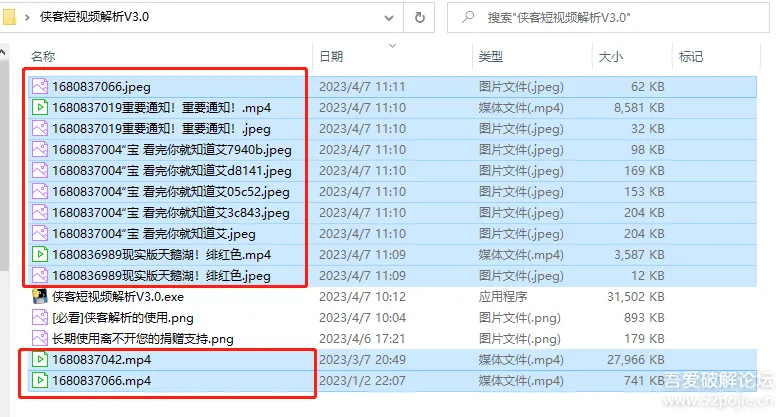Click the size value 27,966 KB

coord(636,360)
